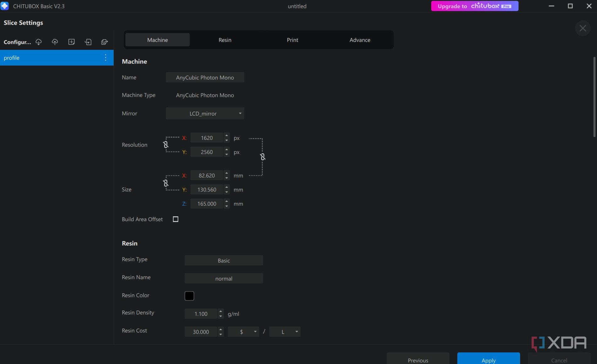Toggle the Resolution X/Y link lock
The height and width of the screenshot is (364, 597).
pyautogui.click(x=166, y=145)
